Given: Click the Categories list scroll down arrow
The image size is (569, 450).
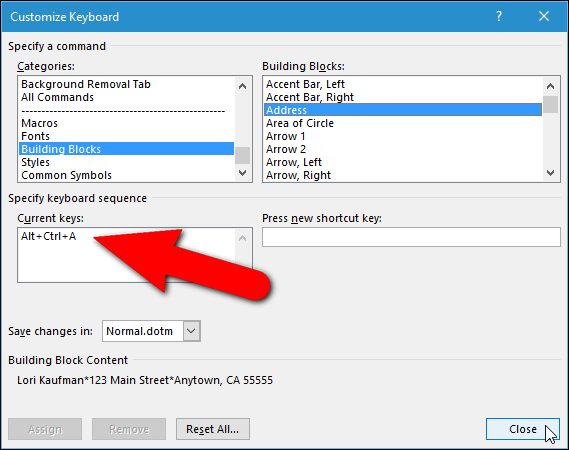Looking at the screenshot, I should 242,173.
